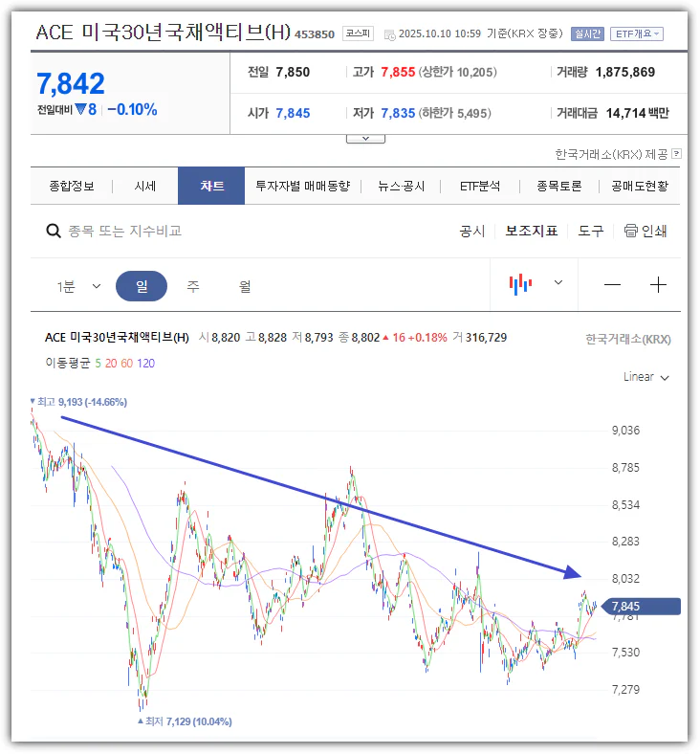The height and width of the screenshot is (754, 700).
Task: Select the 월 (monthly) interval
Action: 245,286
